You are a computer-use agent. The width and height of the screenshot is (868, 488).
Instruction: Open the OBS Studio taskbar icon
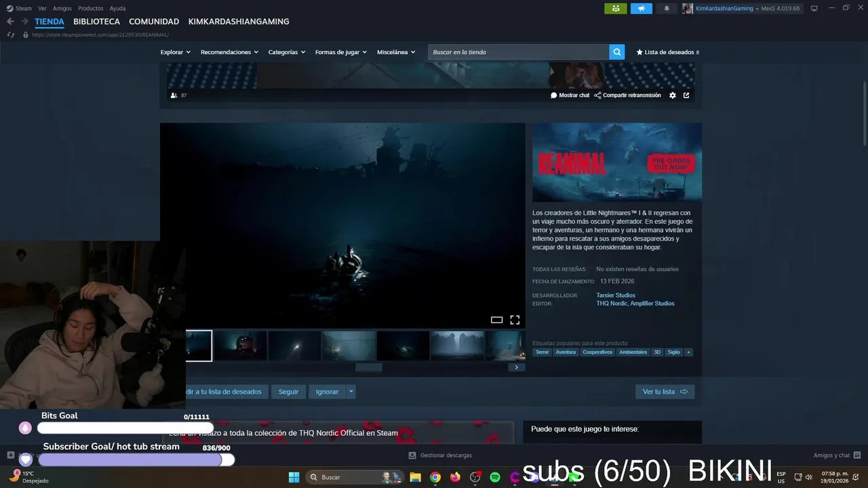coord(475,477)
